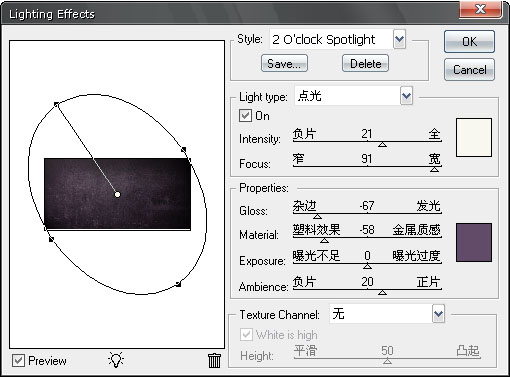The image size is (510, 377).
Task: Close the Lighting Effects dialog
Action: [480, 9]
